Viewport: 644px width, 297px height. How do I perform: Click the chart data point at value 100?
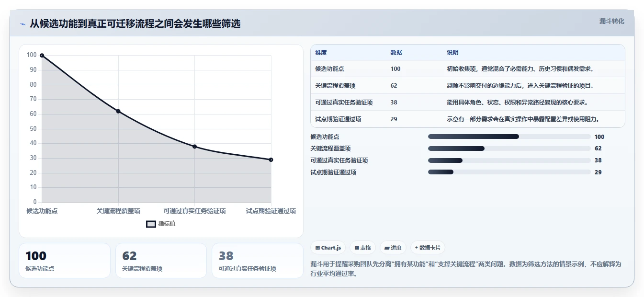[42, 56]
